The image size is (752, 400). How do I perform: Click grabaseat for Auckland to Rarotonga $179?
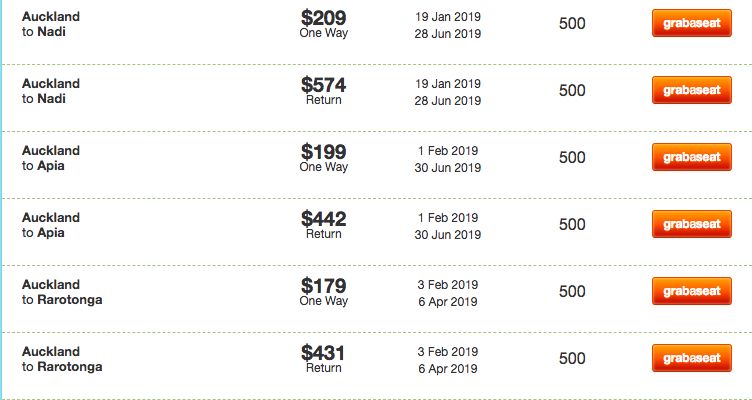point(692,291)
